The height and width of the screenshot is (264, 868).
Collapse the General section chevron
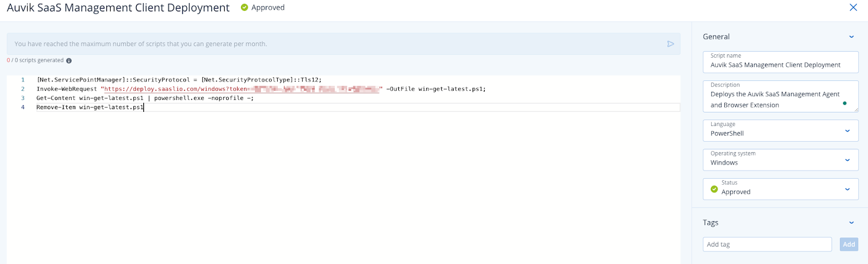click(x=851, y=37)
